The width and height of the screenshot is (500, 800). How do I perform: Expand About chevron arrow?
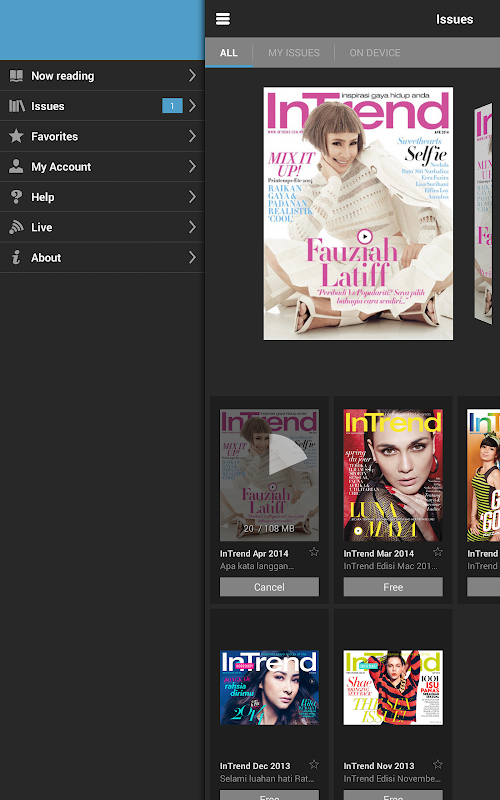click(x=192, y=257)
